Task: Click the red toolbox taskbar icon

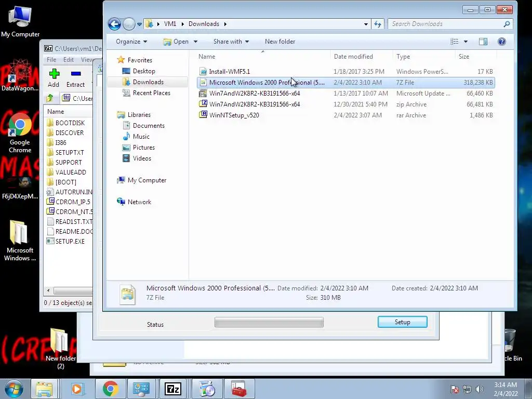Action: [239, 389]
